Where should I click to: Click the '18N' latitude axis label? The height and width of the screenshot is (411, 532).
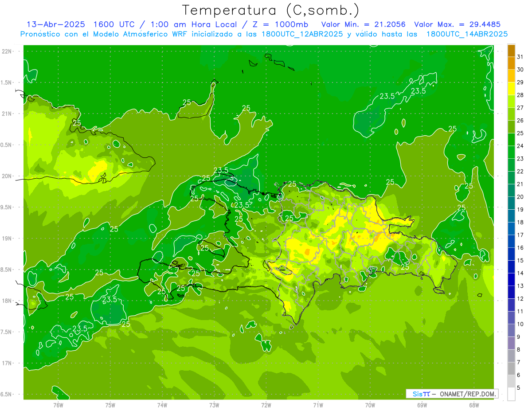tap(7, 301)
